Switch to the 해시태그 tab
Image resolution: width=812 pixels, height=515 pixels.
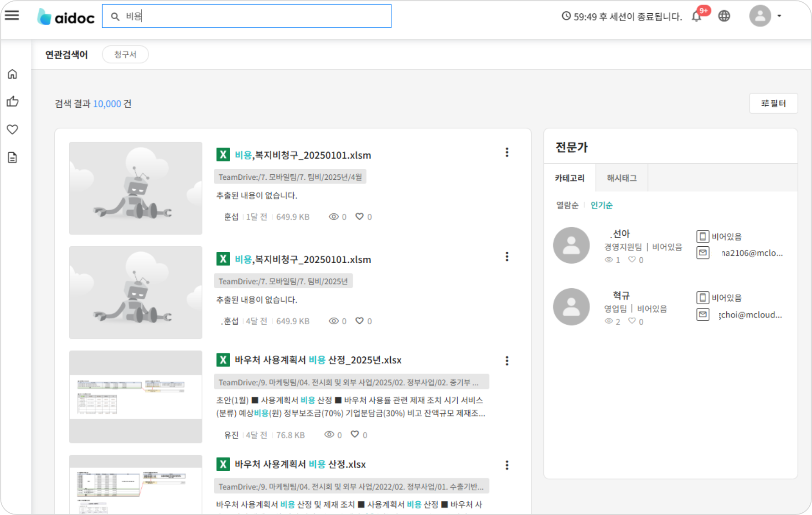pos(621,178)
